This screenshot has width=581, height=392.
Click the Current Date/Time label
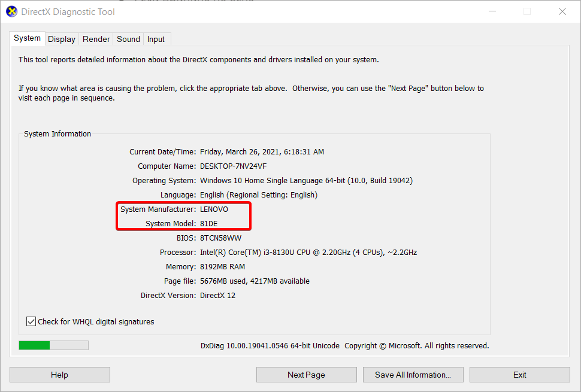(162, 152)
